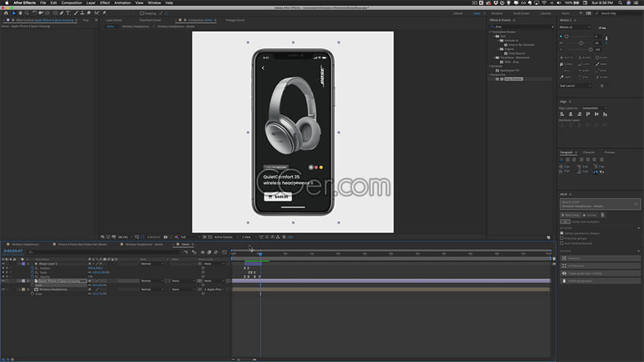Click the timeline graph editor icon

(224, 252)
